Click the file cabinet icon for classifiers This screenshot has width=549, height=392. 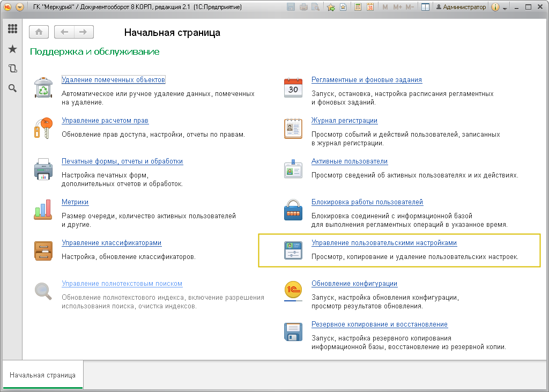[x=43, y=250]
